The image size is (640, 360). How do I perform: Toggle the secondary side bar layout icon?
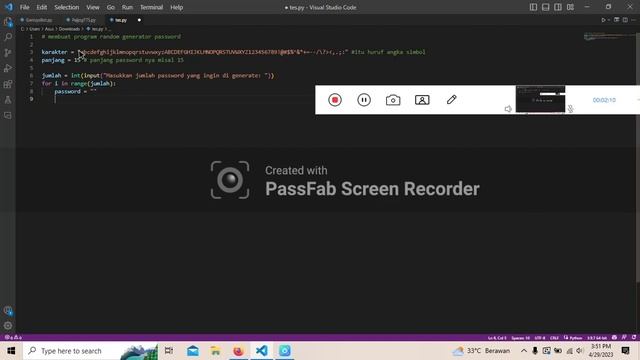tap(558, 7)
